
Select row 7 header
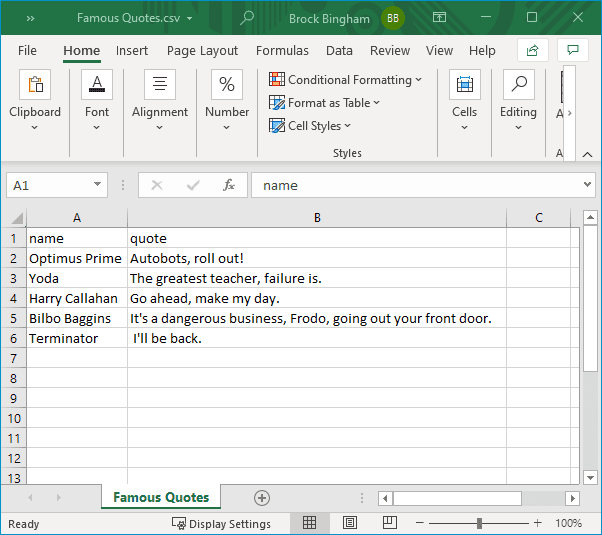tap(13, 358)
